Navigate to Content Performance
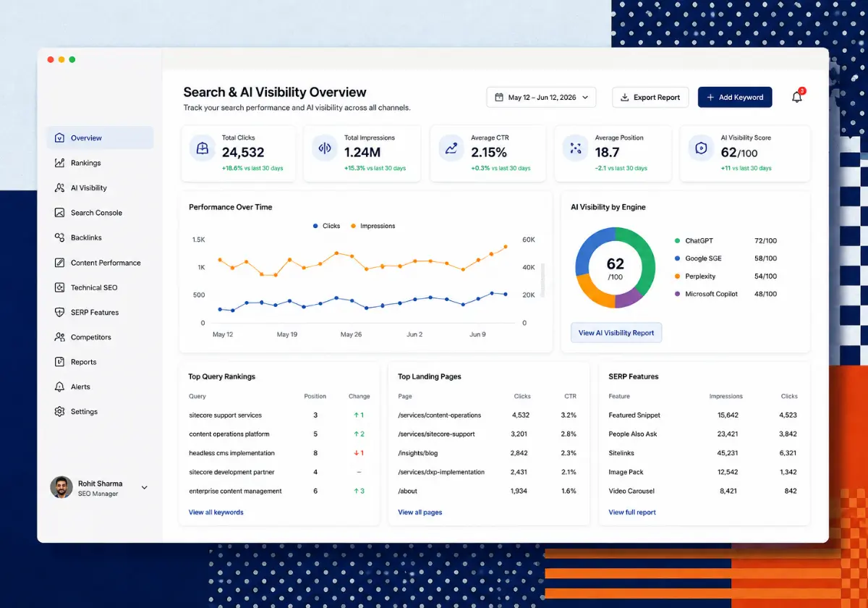This screenshot has width=868, height=608. click(x=100, y=263)
